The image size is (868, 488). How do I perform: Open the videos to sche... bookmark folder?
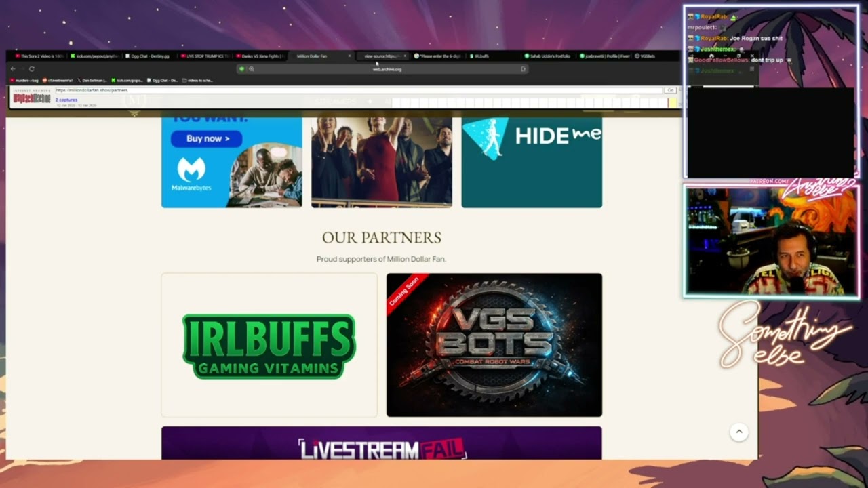point(197,81)
